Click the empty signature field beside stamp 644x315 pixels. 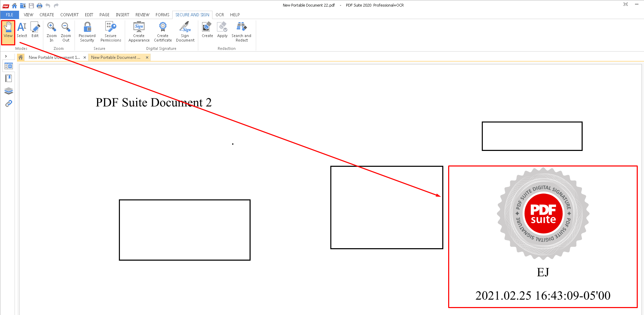387,207
